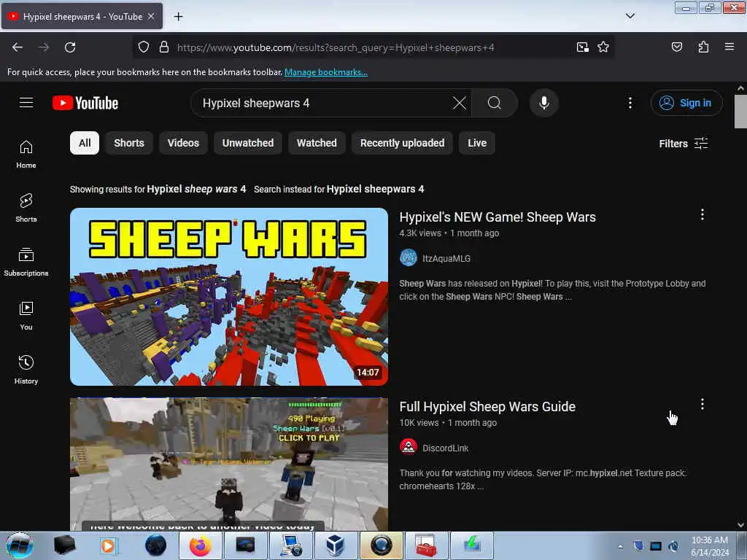Viewport: 747px width, 560px height.
Task: Open the DiscordLink channel name
Action: [x=446, y=448]
